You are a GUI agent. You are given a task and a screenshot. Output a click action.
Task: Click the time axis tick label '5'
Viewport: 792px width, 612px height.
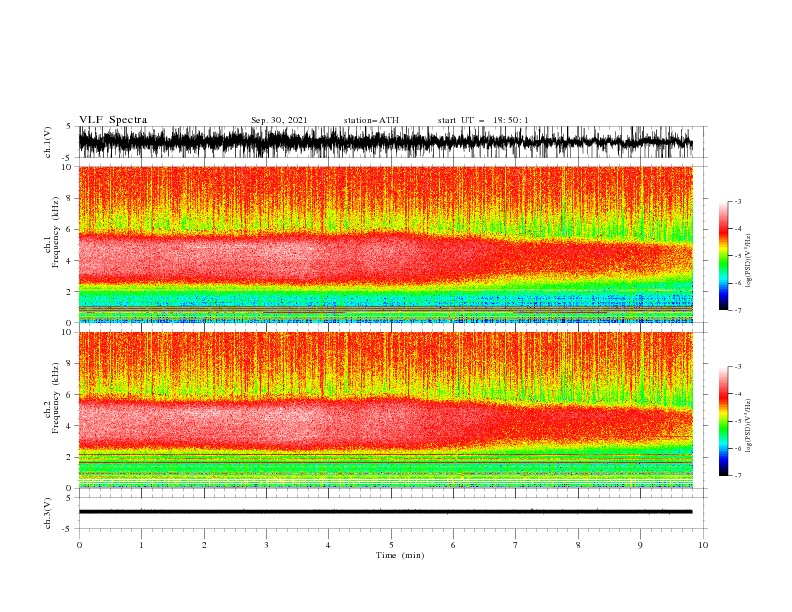391,545
